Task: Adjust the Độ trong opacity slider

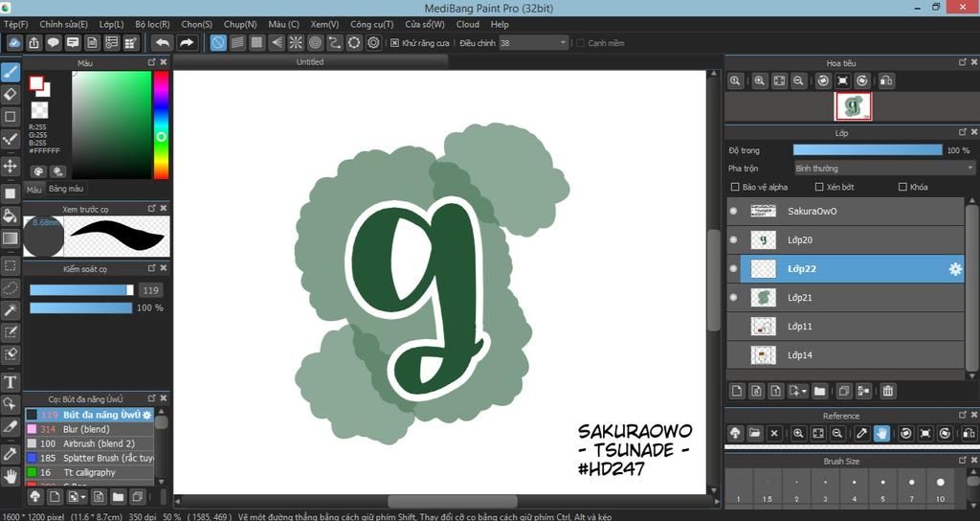Action: point(867,150)
